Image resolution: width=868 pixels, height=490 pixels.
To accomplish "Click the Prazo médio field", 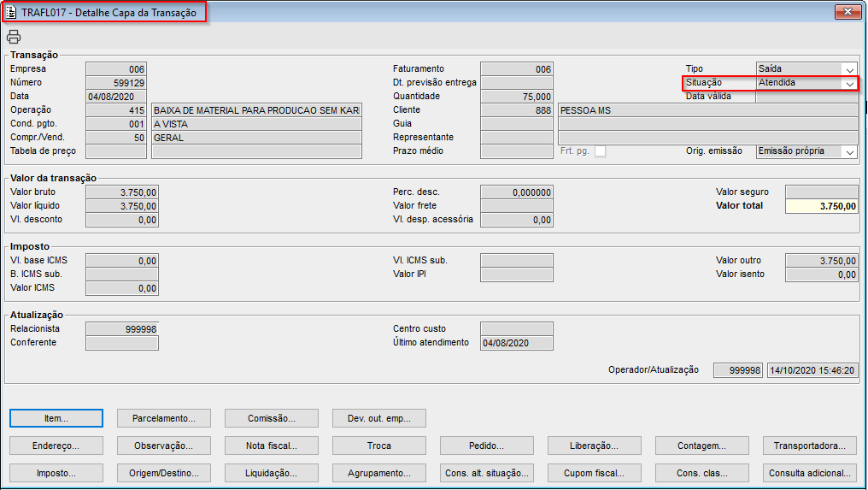I will (x=517, y=151).
